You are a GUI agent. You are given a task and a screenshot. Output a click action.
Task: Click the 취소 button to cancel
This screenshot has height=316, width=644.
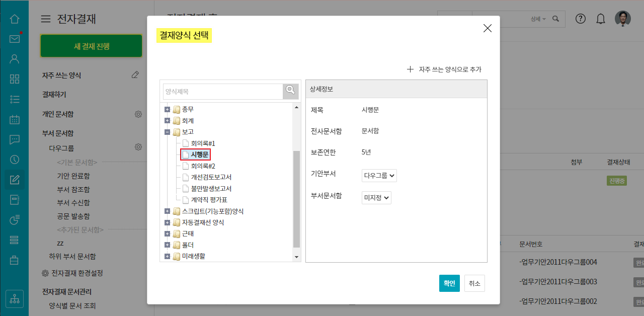click(x=474, y=283)
